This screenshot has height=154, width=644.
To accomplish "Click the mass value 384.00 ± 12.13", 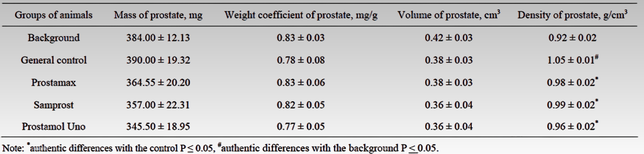I will (x=158, y=38).
